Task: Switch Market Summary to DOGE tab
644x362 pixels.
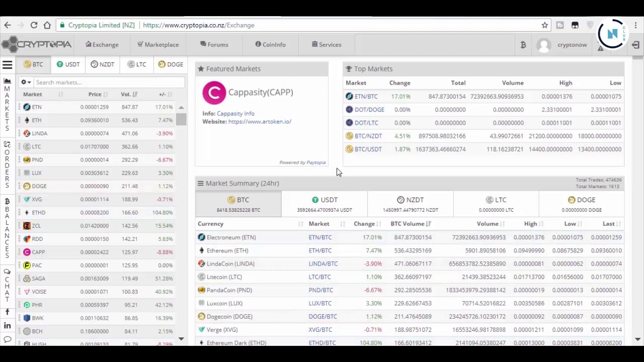Action: tap(581, 204)
